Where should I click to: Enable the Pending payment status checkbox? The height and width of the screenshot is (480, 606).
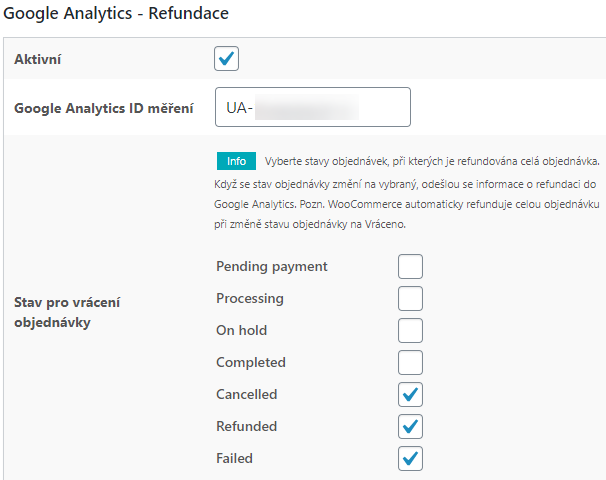pyautogui.click(x=410, y=266)
